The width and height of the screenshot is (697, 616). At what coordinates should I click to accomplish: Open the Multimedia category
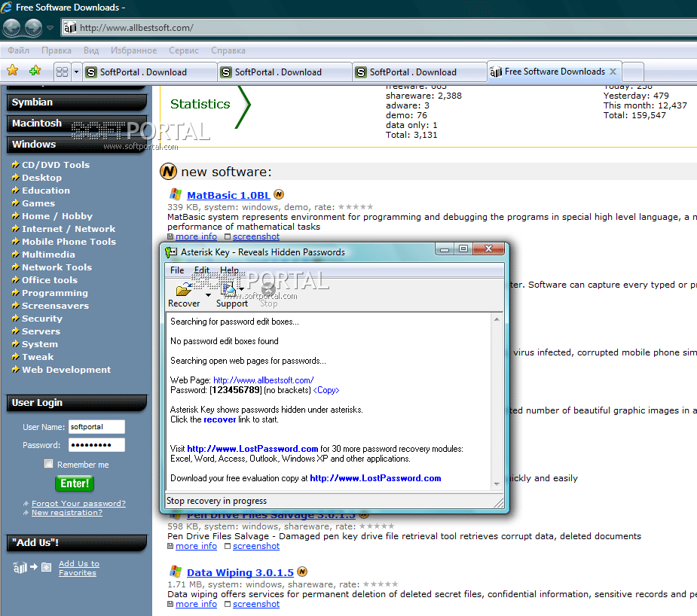[x=48, y=255]
